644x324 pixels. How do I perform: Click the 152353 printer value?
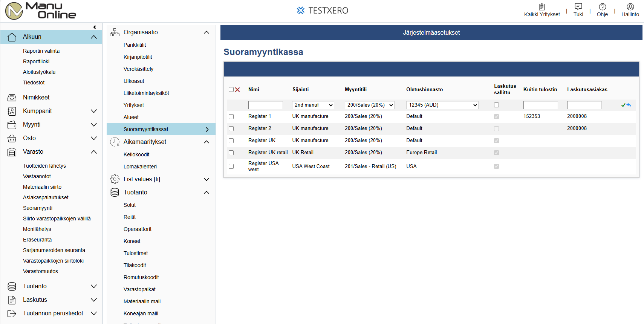pos(532,116)
